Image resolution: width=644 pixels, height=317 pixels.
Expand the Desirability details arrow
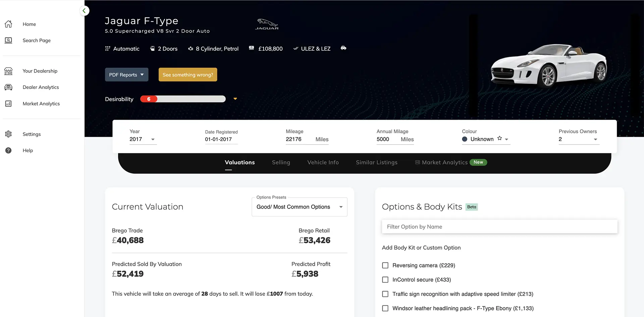(x=235, y=99)
